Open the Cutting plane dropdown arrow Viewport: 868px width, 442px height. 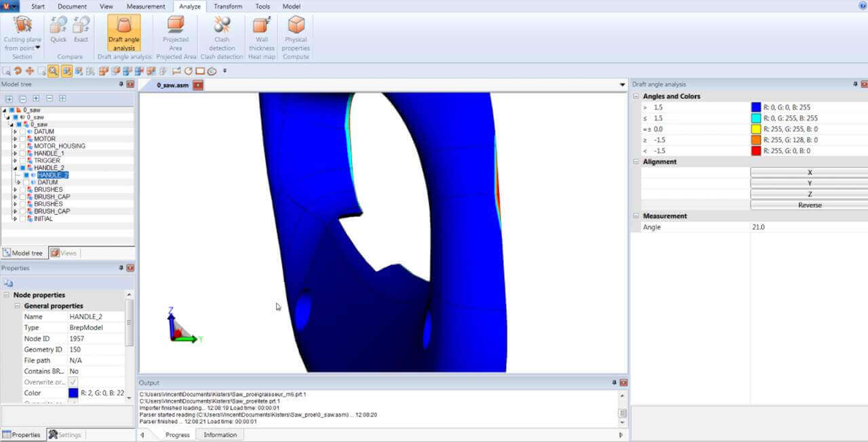[38, 48]
